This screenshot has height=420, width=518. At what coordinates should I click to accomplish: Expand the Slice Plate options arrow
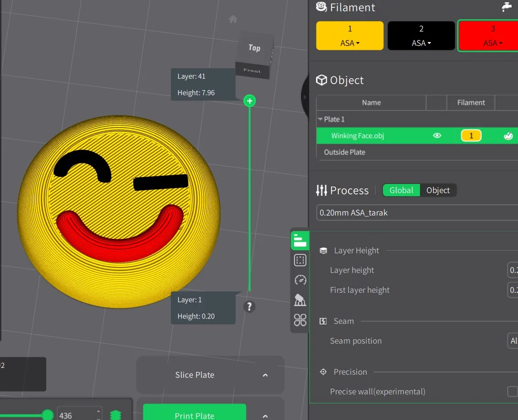pyautogui.click(x=265, y=375)
